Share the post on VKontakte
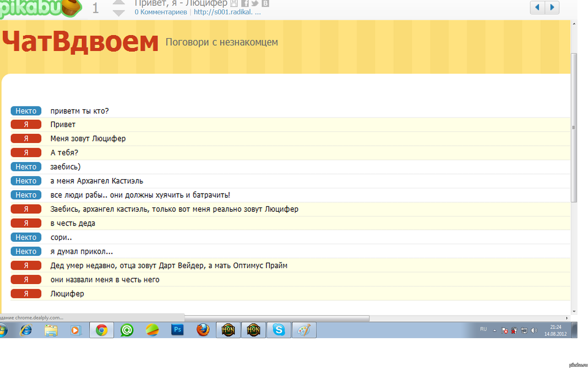 [x=265, y=3]
